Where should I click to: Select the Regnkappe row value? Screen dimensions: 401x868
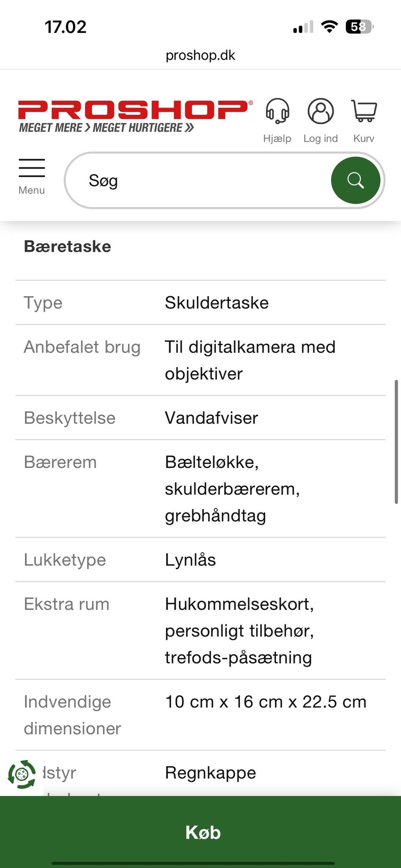pyautogui.click(x=211, y=773)
